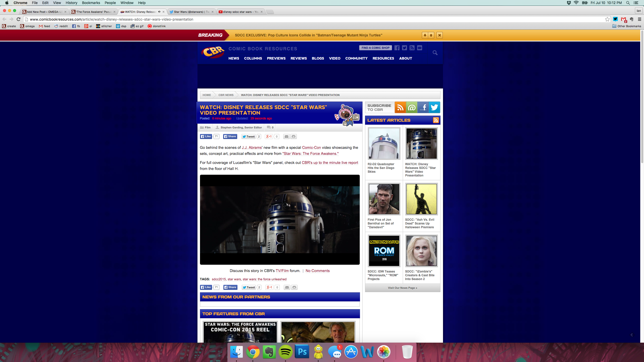This screenshot has width=644, height=362.
Task: Show next breaking news with down arrow
Action: click(x=425, y=35)
